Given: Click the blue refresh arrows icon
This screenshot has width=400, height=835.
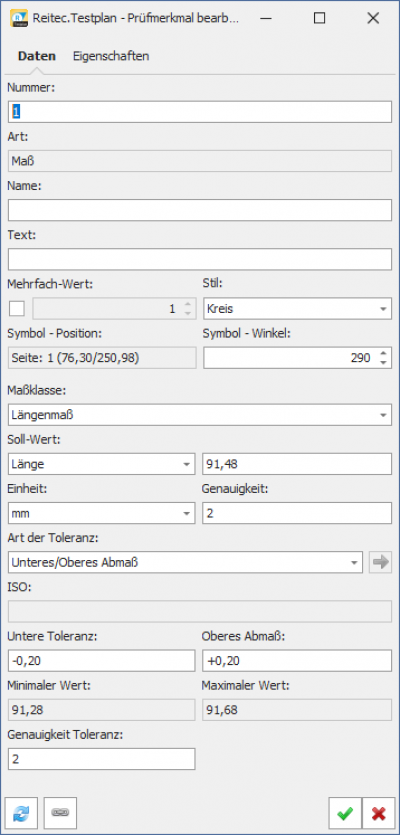Looking at the screenshot, I should 21,813.
